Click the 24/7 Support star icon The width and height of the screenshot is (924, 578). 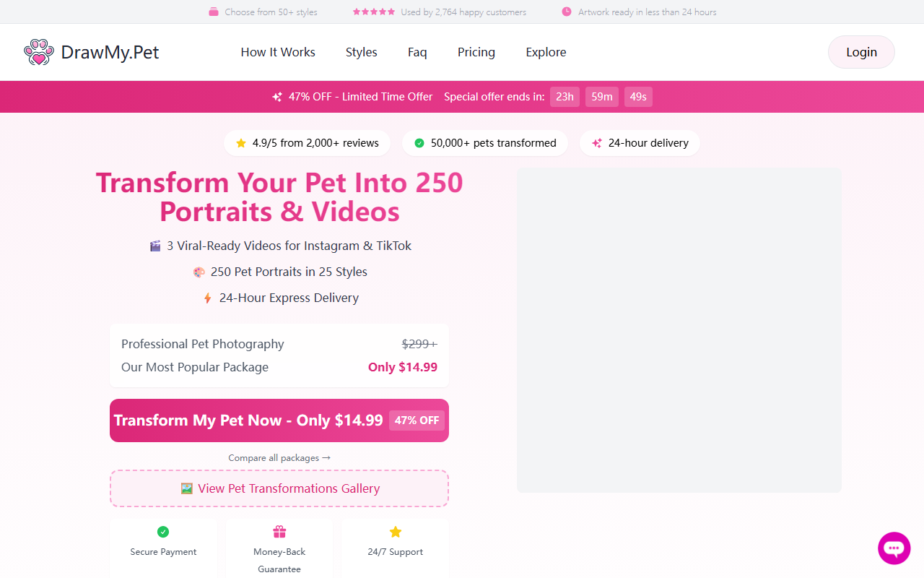396,532
